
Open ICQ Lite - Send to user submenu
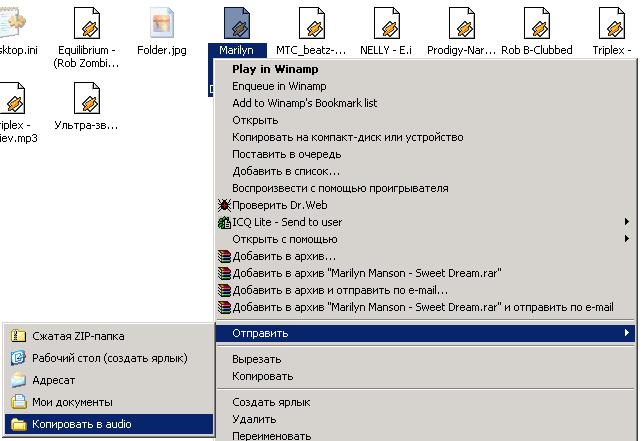point(425,222)
